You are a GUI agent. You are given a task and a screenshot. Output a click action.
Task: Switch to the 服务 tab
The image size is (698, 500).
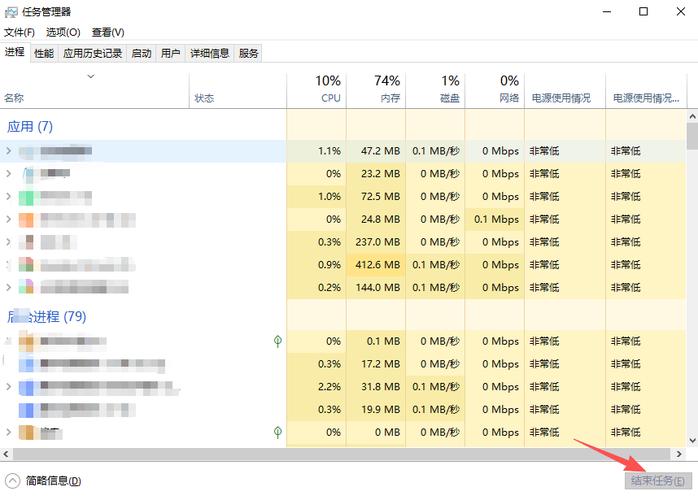[248, 54]
